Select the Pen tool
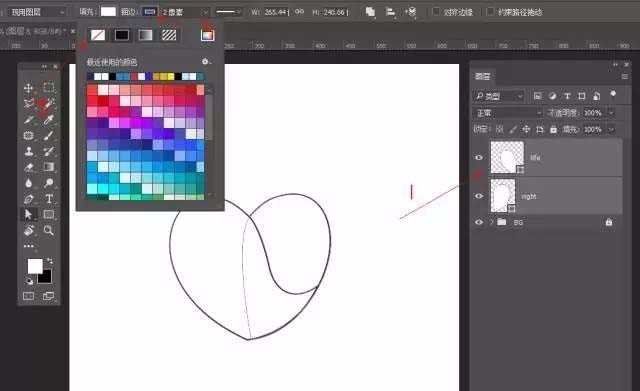The image size is (640, 391). (29, 199)
